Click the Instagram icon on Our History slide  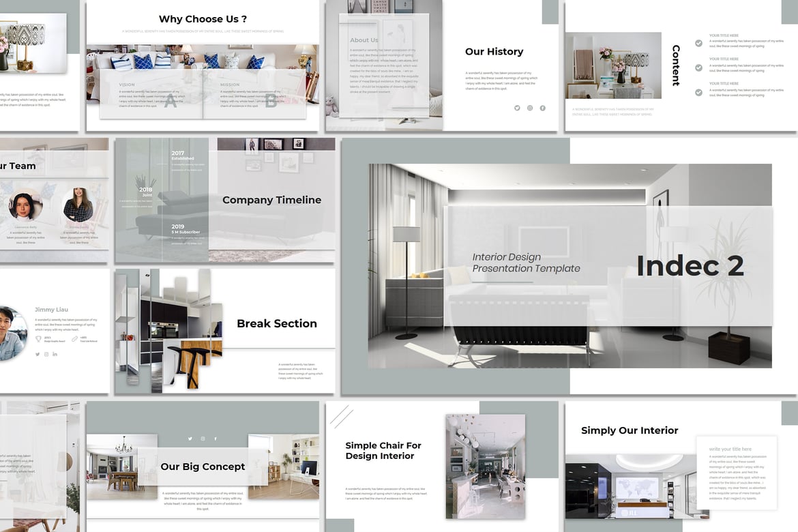pyautogui.click(x=530, y=108)
